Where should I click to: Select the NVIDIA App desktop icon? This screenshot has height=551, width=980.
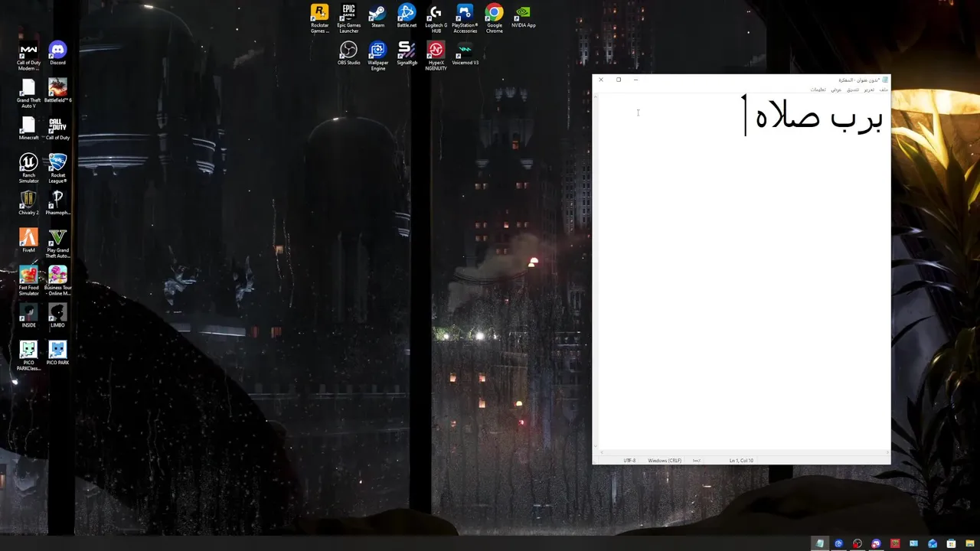[x=523, y=16]
